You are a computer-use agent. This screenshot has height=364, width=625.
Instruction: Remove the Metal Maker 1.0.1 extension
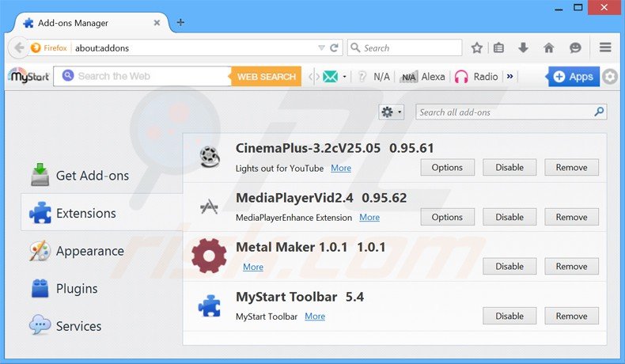571,267
